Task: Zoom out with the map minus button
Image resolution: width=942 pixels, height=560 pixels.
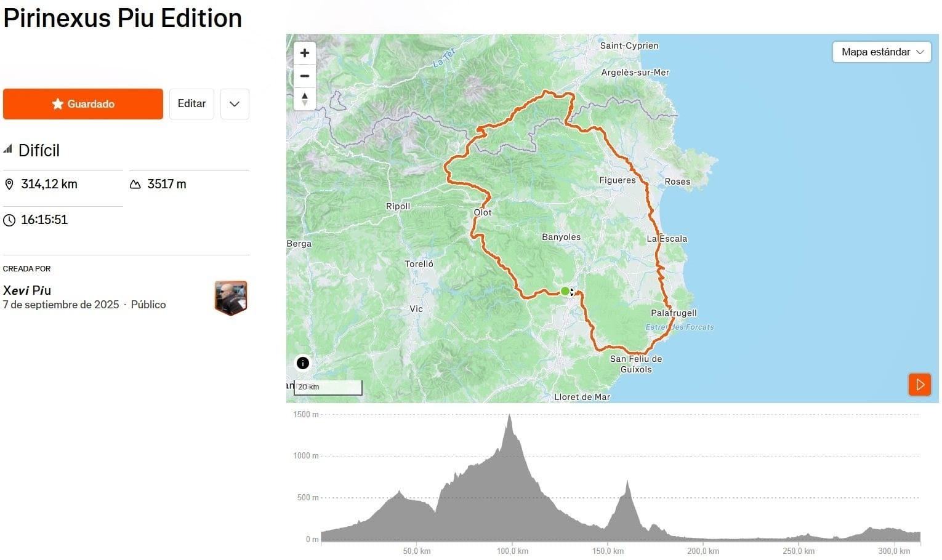Action: 304,76
